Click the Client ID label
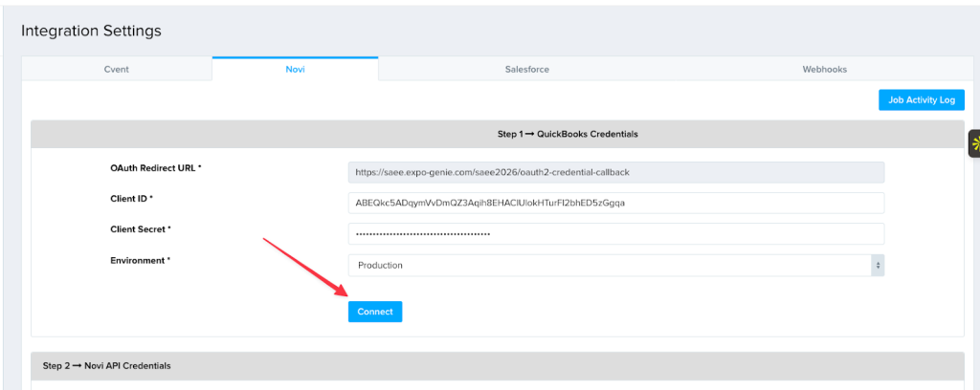The width and height of the screenshot is (980, 390). (x=131, y=199)
